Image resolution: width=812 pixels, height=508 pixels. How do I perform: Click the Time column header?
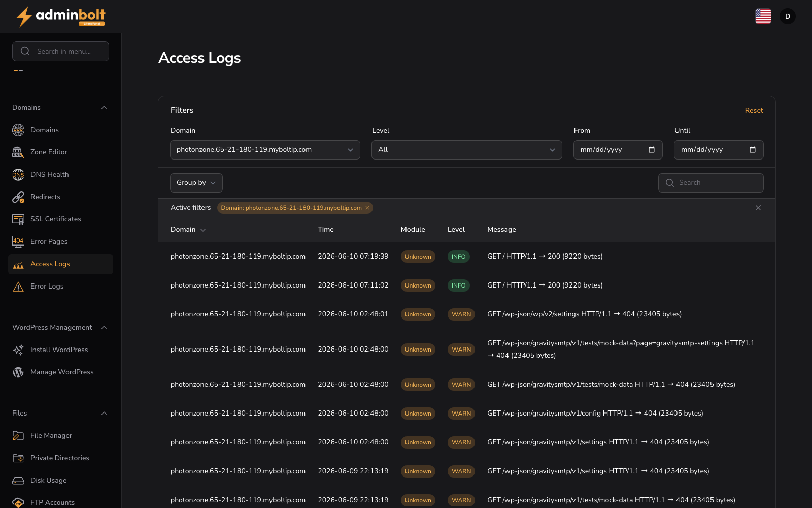pyautogui.click(x=326, y=230)
